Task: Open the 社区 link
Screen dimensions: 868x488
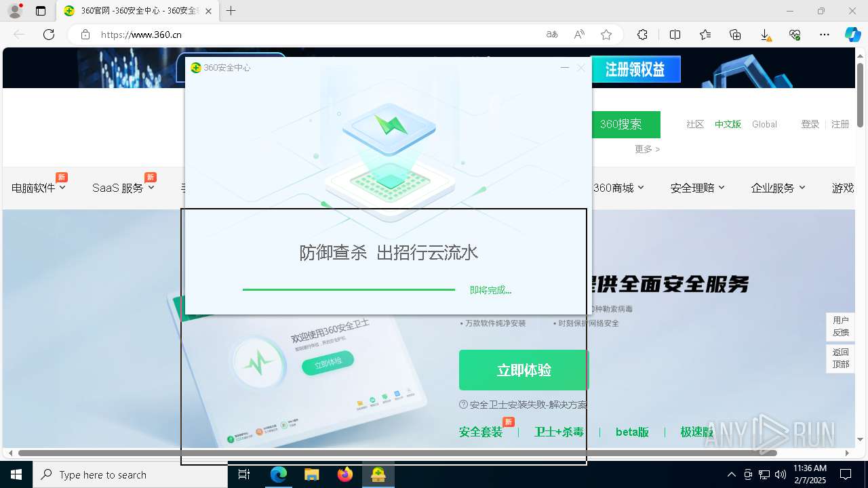Action: coord(695,125)
